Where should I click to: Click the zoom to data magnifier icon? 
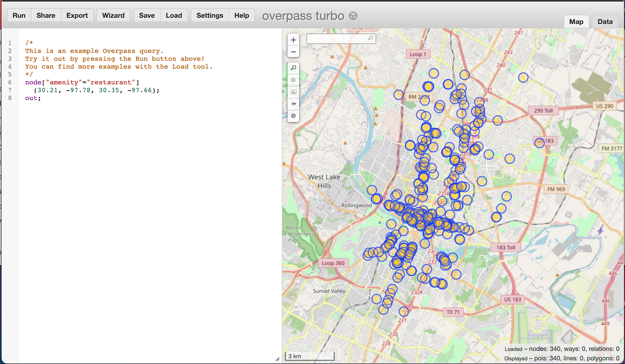[293, 68]
